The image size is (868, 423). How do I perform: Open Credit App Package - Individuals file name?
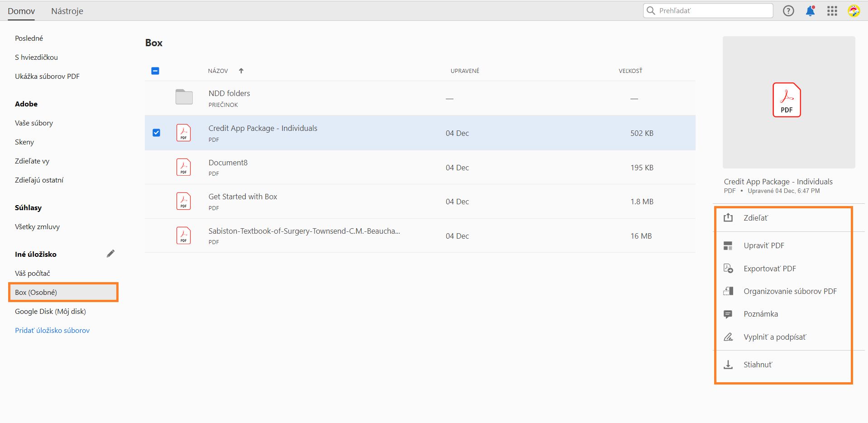pyautogui.click(x=263, y=128)
